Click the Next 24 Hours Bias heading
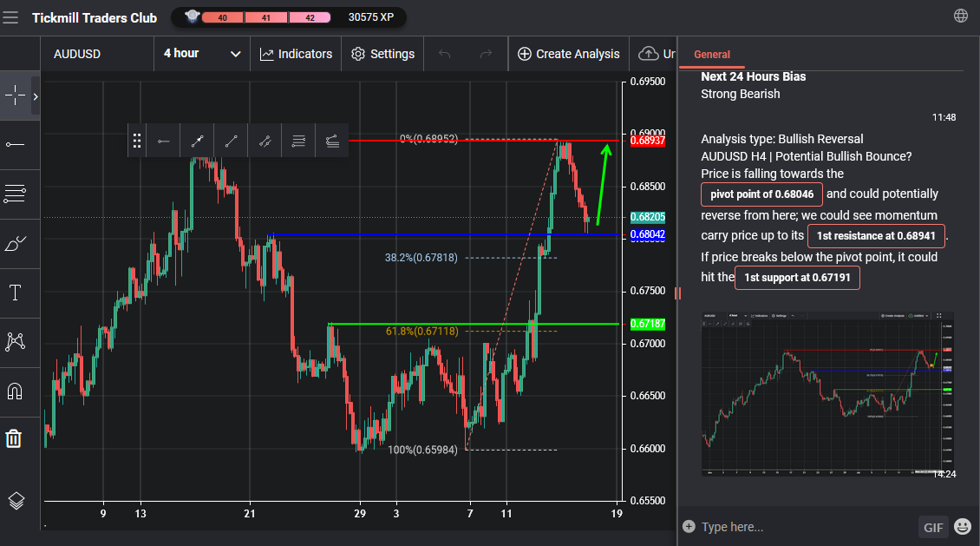This screenshot has width=980, height=546. [x=753, y=76]
